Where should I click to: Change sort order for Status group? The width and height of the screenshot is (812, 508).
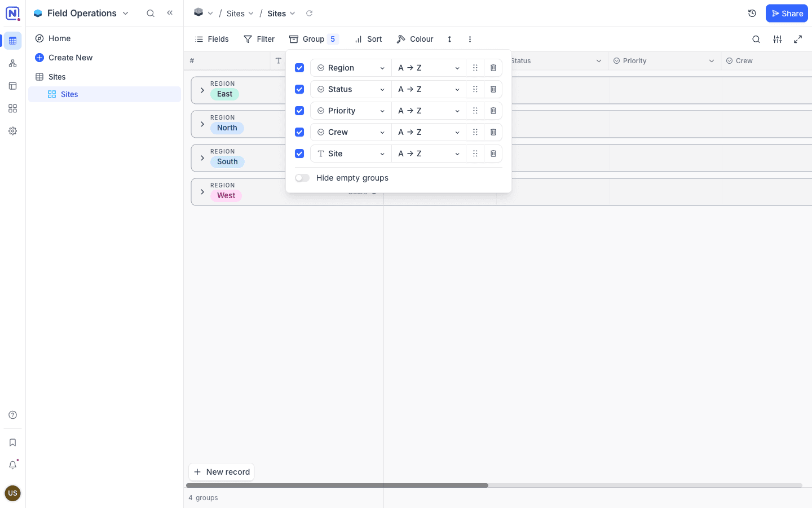click(429, 89)
